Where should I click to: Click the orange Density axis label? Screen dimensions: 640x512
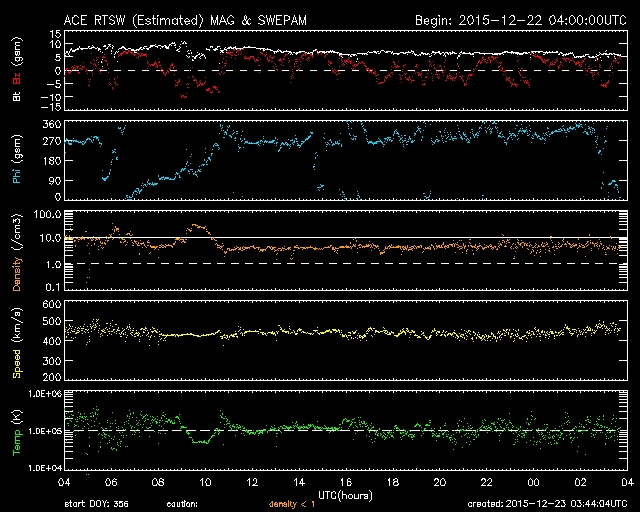[x=14, y=254]
